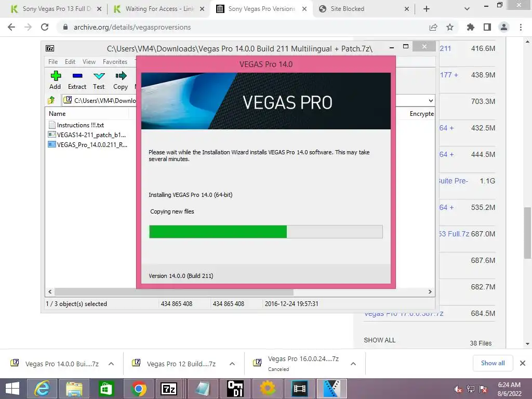Open the Chrome profile icon

504,27
